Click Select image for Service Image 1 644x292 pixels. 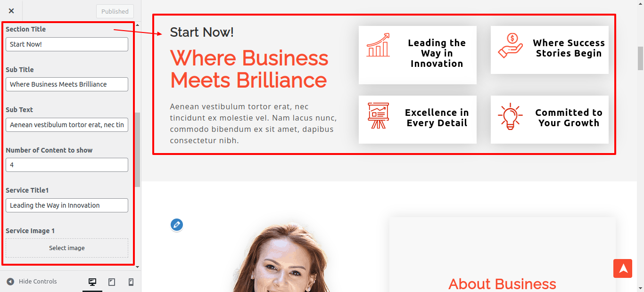(x=67, y=248)
